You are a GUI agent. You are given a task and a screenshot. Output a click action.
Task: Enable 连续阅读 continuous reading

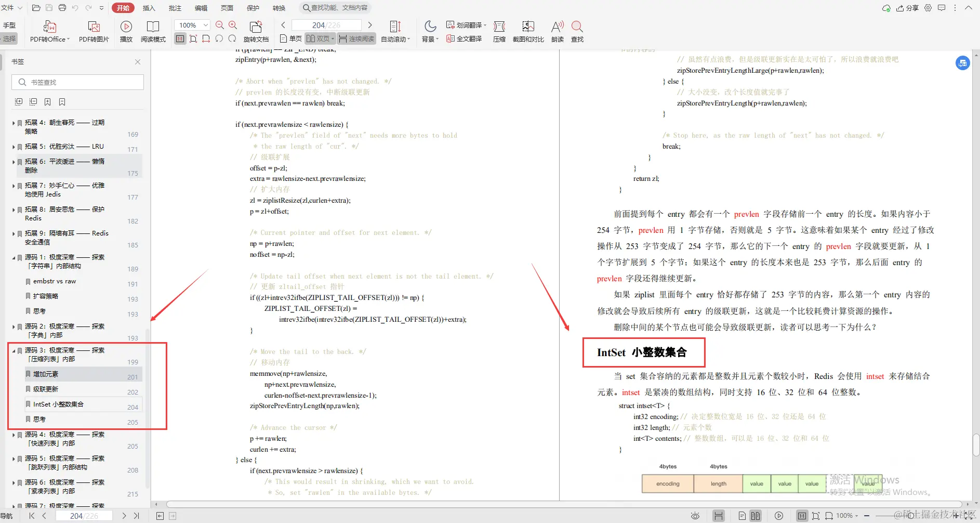tap(356, 38)
